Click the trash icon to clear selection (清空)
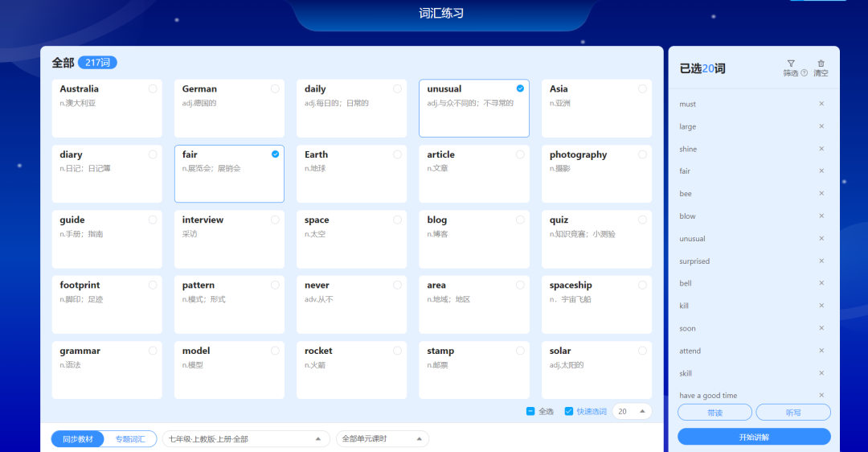868x452 pixels. pos(821,64)
